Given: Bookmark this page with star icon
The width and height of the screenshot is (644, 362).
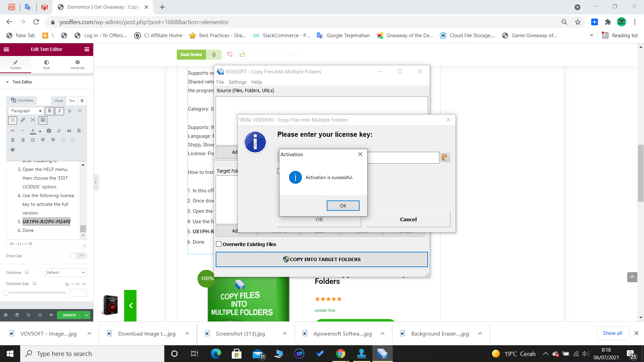Looking at the screenshot, I should (x=578, y=22).
